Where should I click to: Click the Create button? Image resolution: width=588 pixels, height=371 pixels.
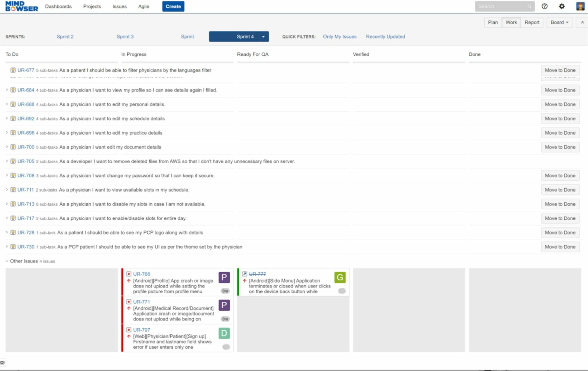pos(173,6)
